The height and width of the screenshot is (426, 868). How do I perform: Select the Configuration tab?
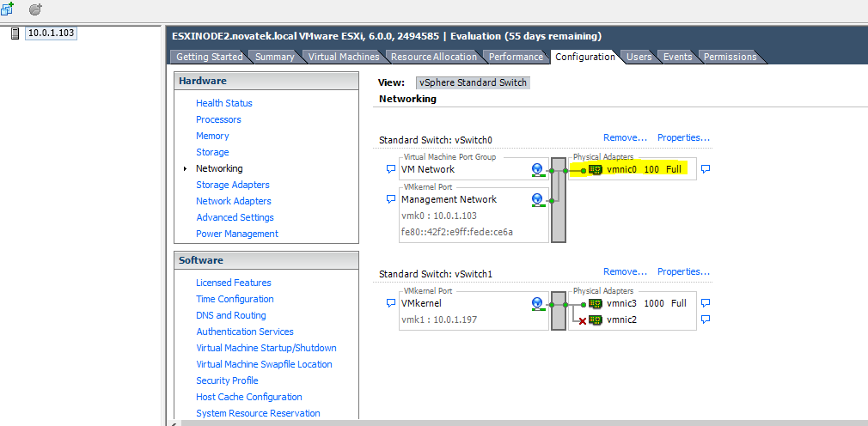(x=585, y=57)
